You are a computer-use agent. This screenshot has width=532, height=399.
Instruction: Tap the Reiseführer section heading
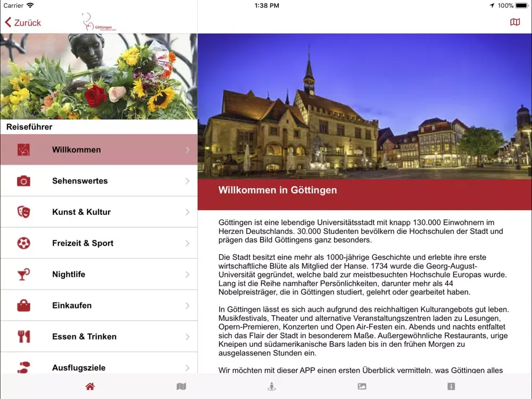(29, 127)
